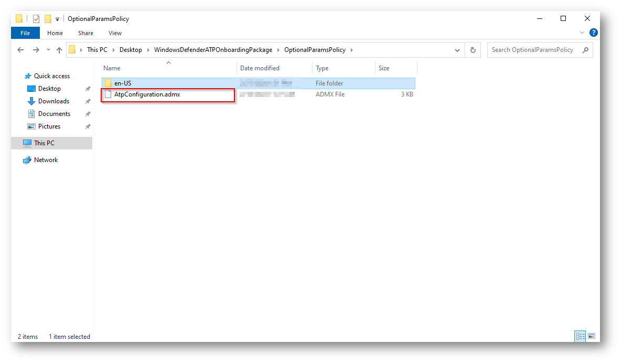Click the Downloads arrow icon
622x364 pixels.
tap(31, 101)
